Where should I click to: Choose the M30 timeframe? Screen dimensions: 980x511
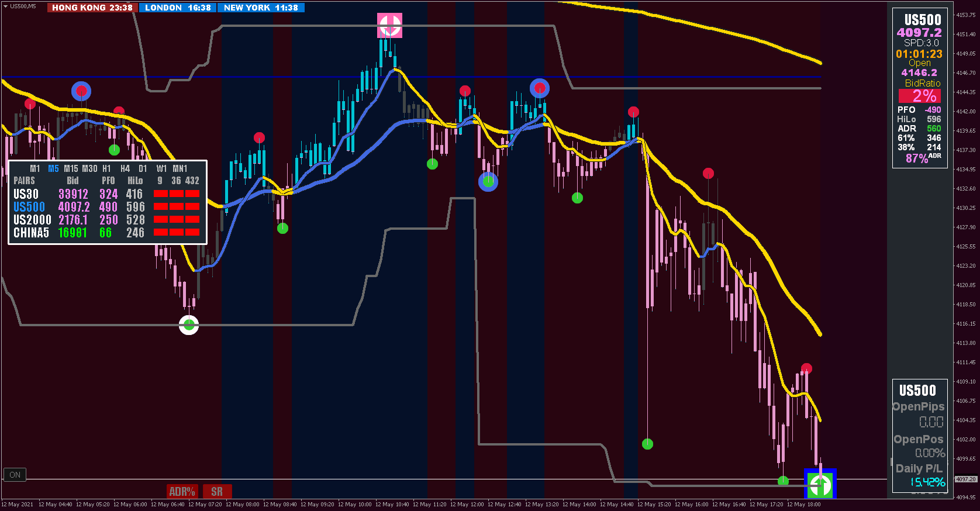(89, 168)
